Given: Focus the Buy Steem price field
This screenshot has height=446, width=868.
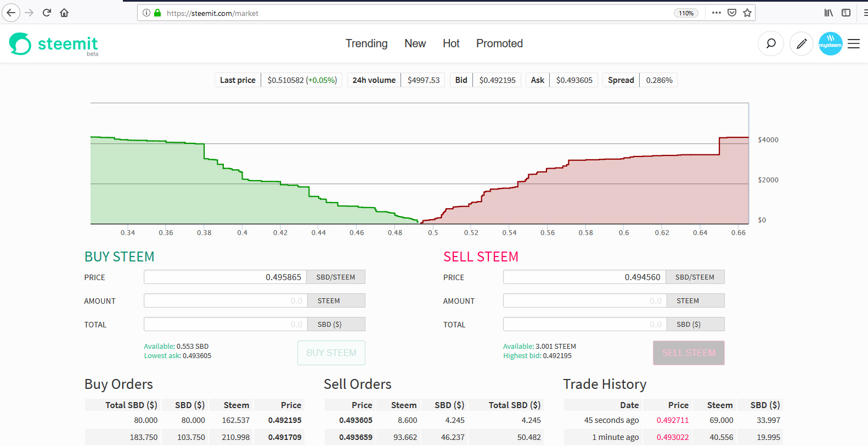Looking at the screenshot, I should point(225,277).
